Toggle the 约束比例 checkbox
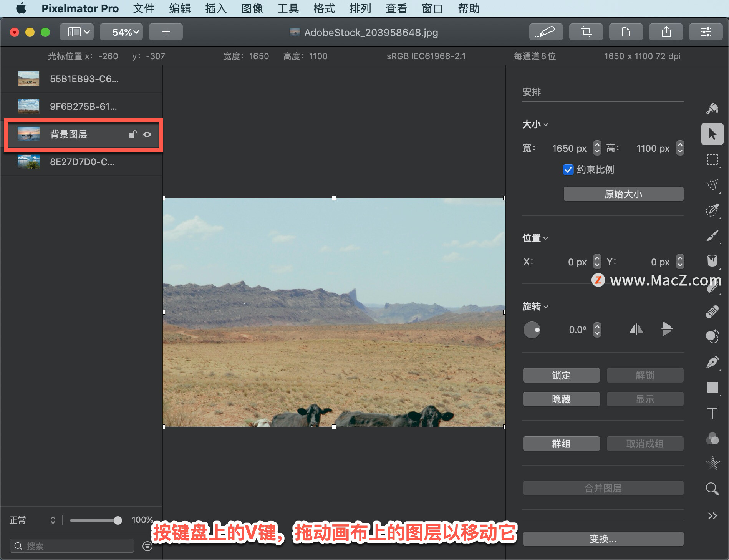729x560 pixels. (x=568, y=169)
